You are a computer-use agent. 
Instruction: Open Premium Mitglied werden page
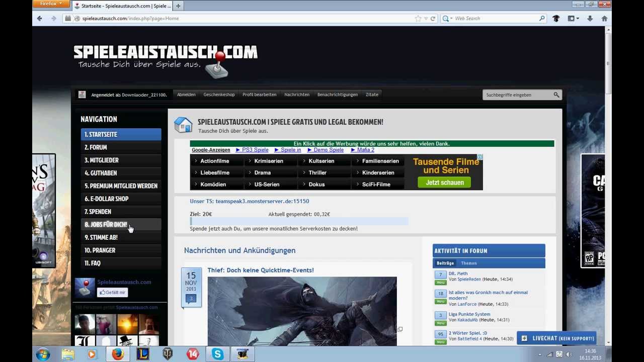point(121,186)
